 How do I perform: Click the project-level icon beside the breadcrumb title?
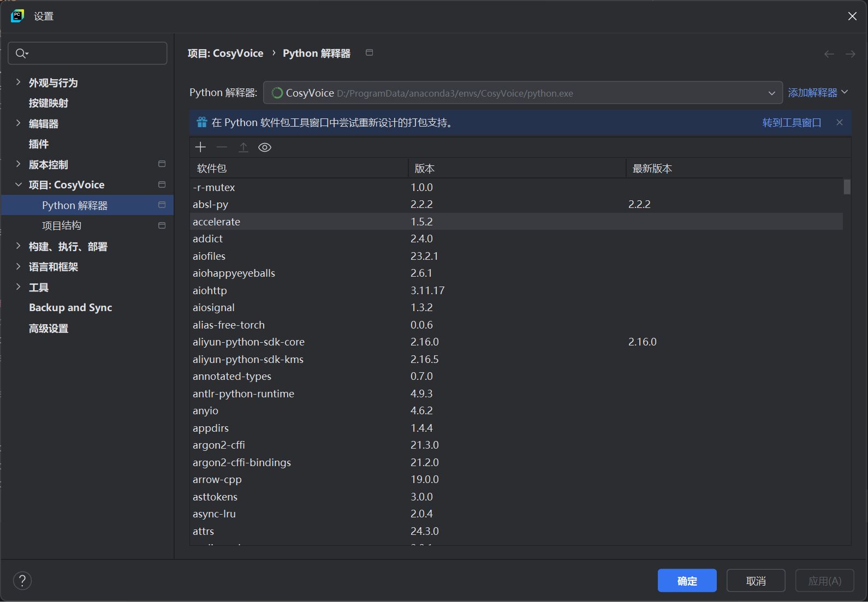tap(369, 52)
